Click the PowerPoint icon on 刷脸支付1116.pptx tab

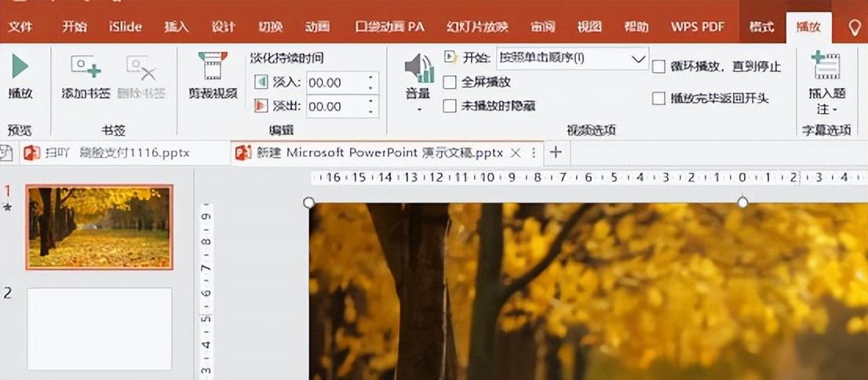[x=31, y=153]
